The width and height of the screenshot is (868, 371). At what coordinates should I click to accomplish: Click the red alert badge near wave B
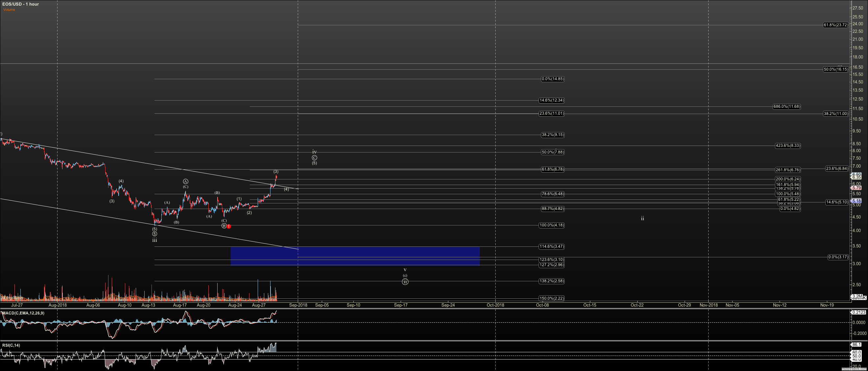(229, 226)
